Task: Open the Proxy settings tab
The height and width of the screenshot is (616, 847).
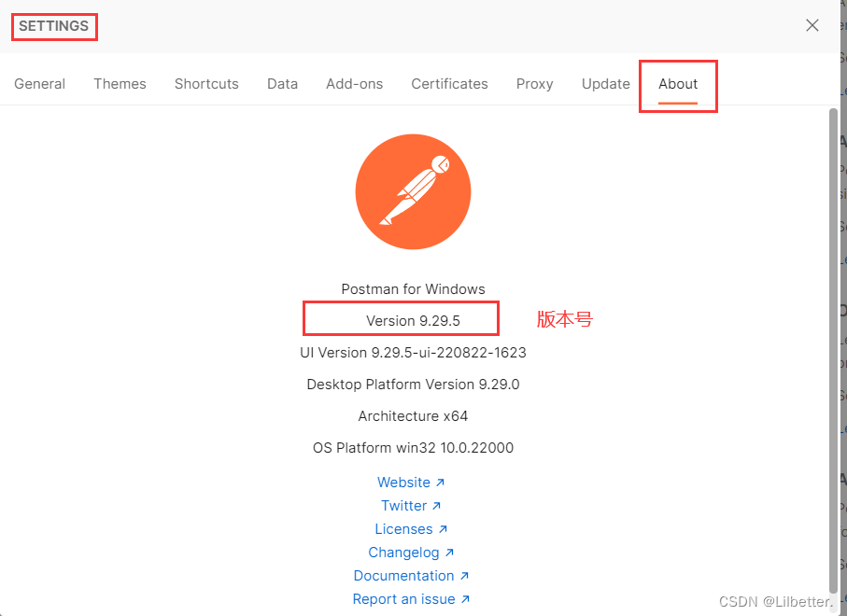Action: pos(535,84)
